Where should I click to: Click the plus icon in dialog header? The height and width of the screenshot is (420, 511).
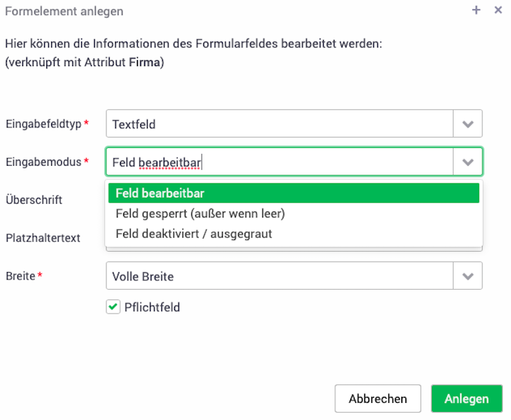click(x=476, y=10)
